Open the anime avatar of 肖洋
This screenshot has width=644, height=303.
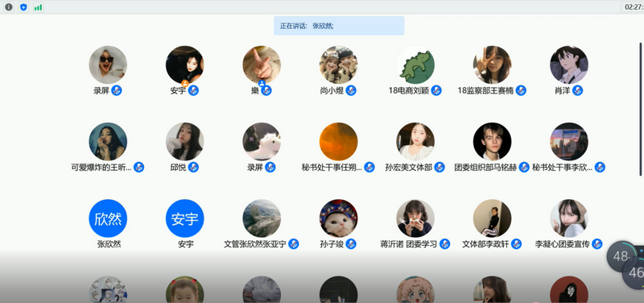569,65
